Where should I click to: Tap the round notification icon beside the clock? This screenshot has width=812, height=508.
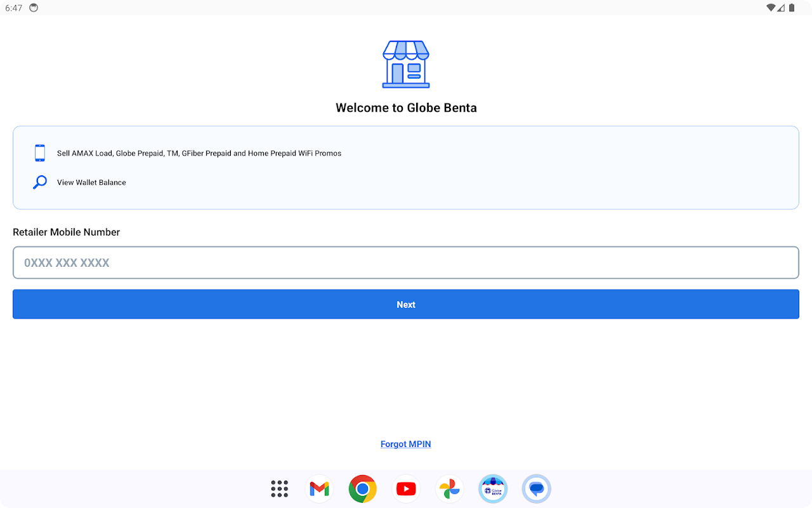34,8
